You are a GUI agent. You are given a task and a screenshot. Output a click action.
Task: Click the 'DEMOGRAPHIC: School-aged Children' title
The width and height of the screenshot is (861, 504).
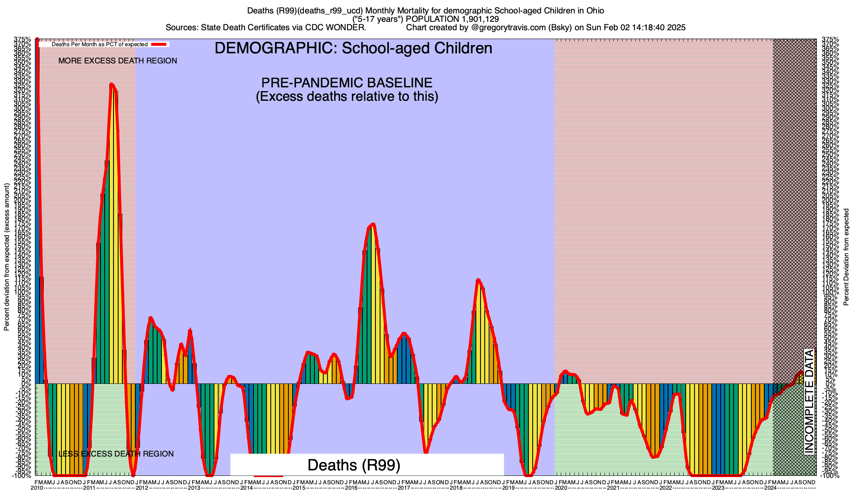(x=353, y=48)
